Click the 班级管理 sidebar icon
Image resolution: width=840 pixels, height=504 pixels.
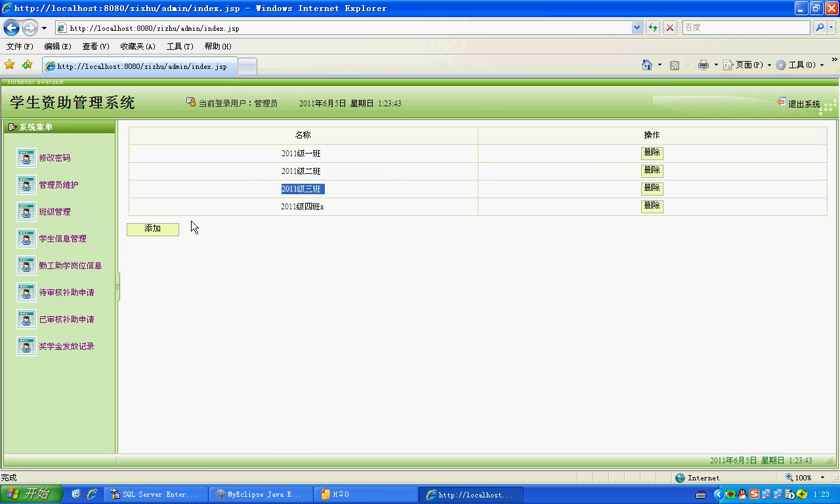(x=26, y=212)
